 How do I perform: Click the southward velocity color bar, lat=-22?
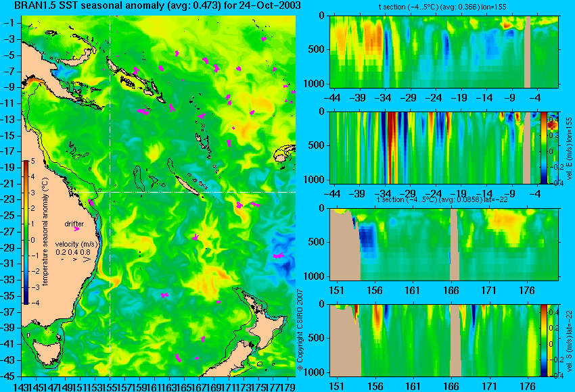(x=543, y=341)
